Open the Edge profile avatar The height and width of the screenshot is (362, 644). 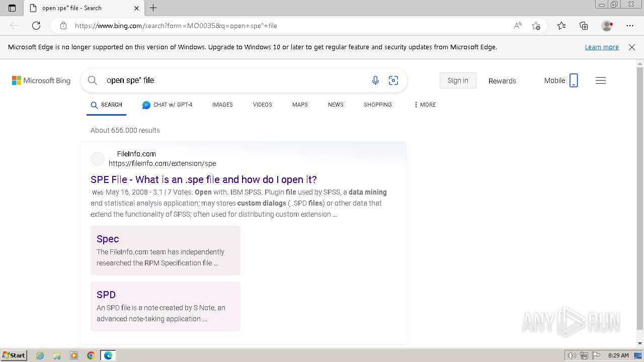[x=607, y=26]
